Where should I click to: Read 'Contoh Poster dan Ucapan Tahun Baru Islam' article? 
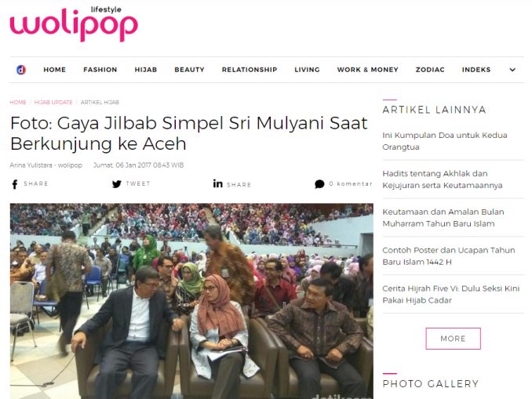coord(449,256)
